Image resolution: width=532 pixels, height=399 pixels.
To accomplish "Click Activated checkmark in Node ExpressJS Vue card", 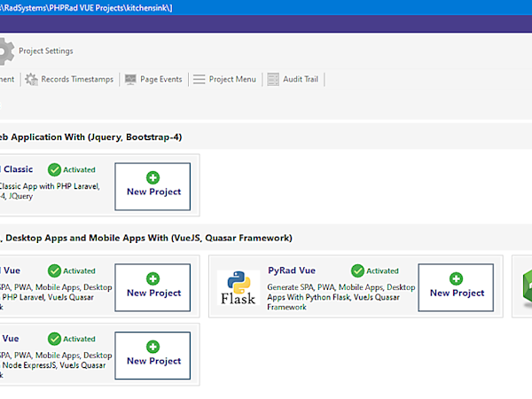I will click(54, 339).
